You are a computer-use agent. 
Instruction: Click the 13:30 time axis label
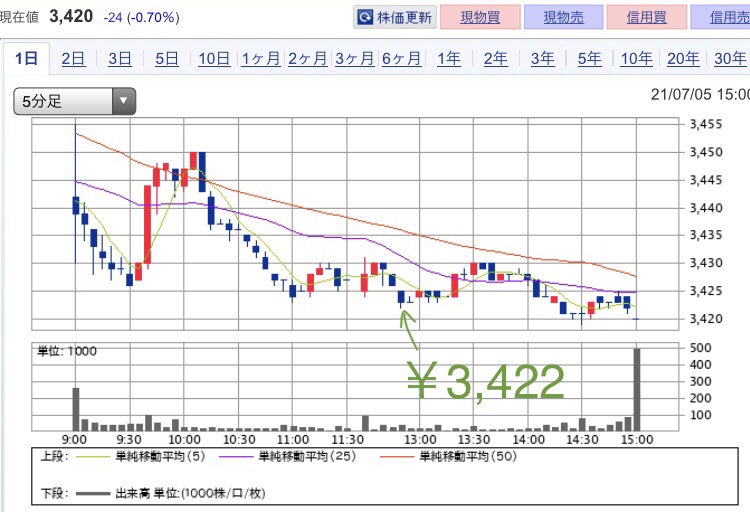click(x=474, y=439)
